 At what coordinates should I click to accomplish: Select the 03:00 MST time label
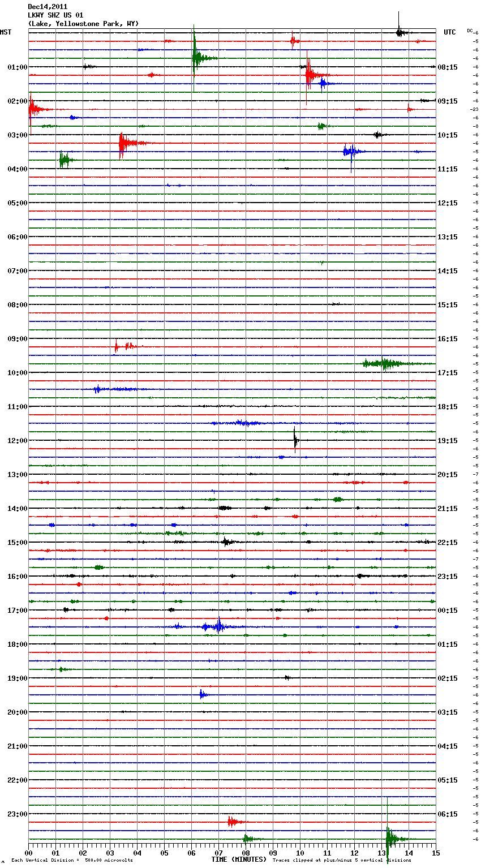(x=17, y=135)
